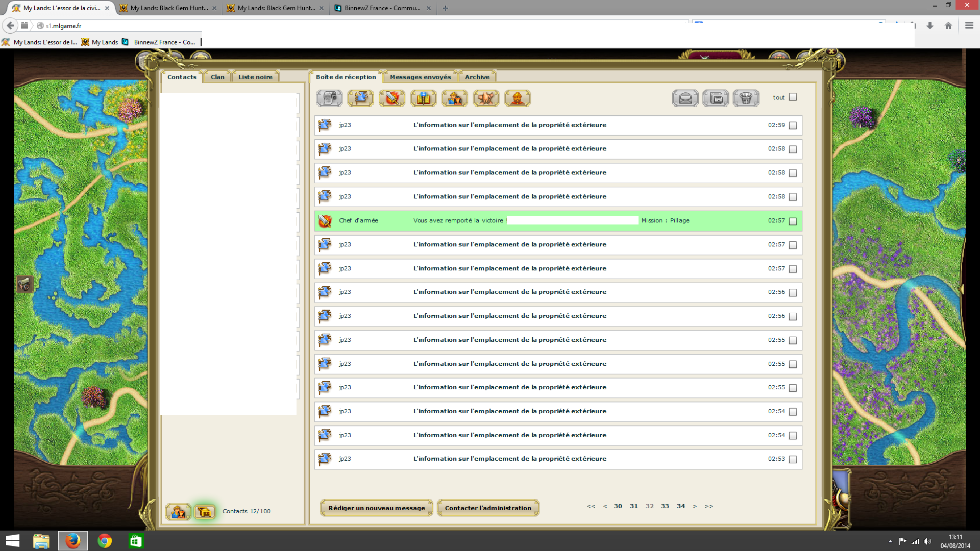Click the handshake filter icon
Viewport: 980px width, 551px height.
[x=486, y=98]
